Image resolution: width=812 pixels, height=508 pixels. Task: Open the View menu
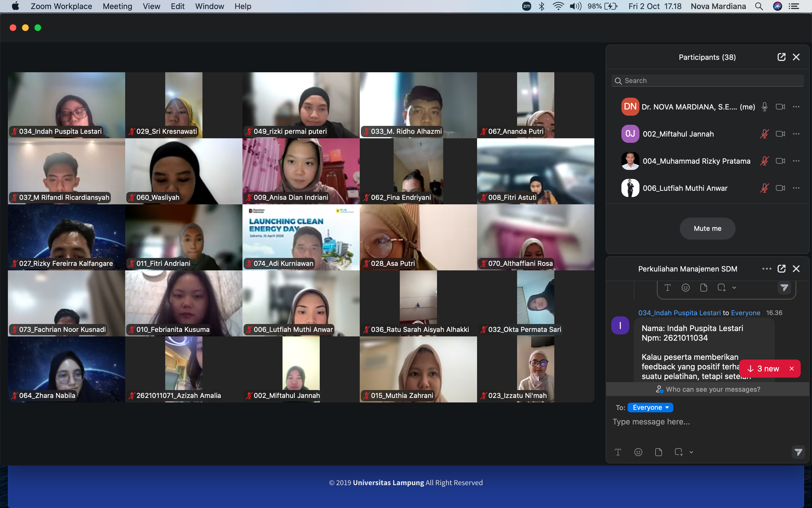151,6
